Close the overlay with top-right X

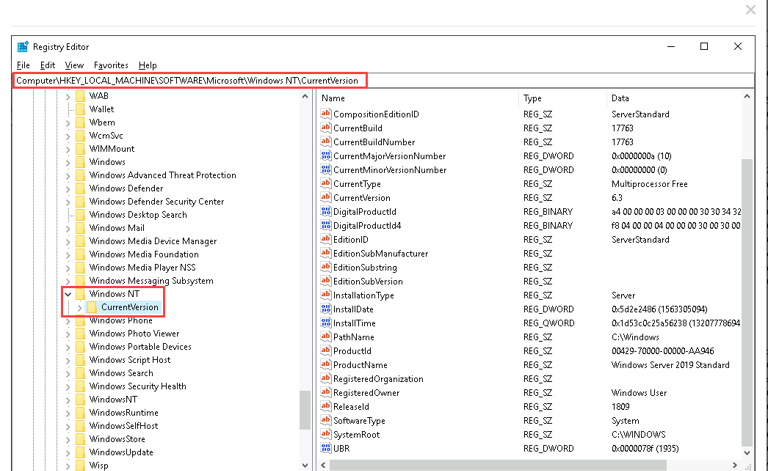(x=750, y=9)
